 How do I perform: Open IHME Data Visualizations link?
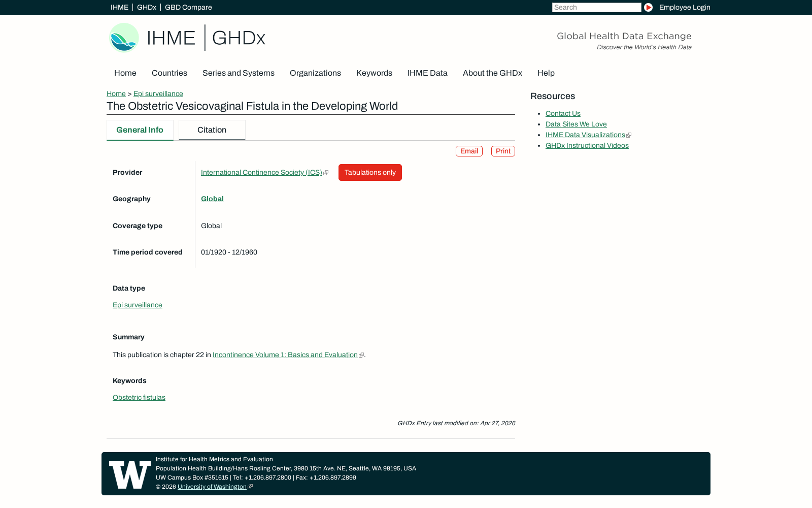[585, 135]
